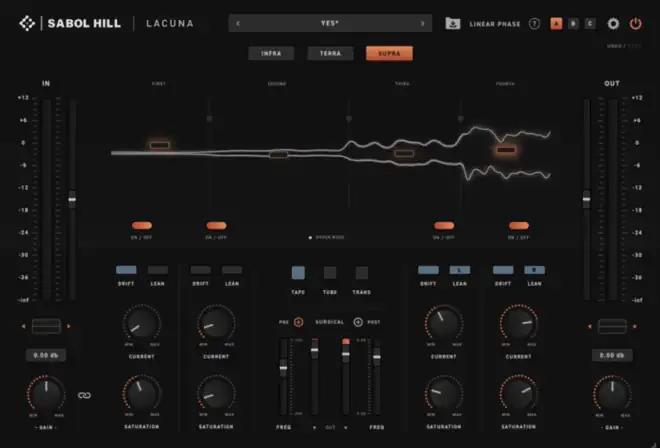
Task: Toggle first band ON / OFF switch
Action: (x=142, y=226)
